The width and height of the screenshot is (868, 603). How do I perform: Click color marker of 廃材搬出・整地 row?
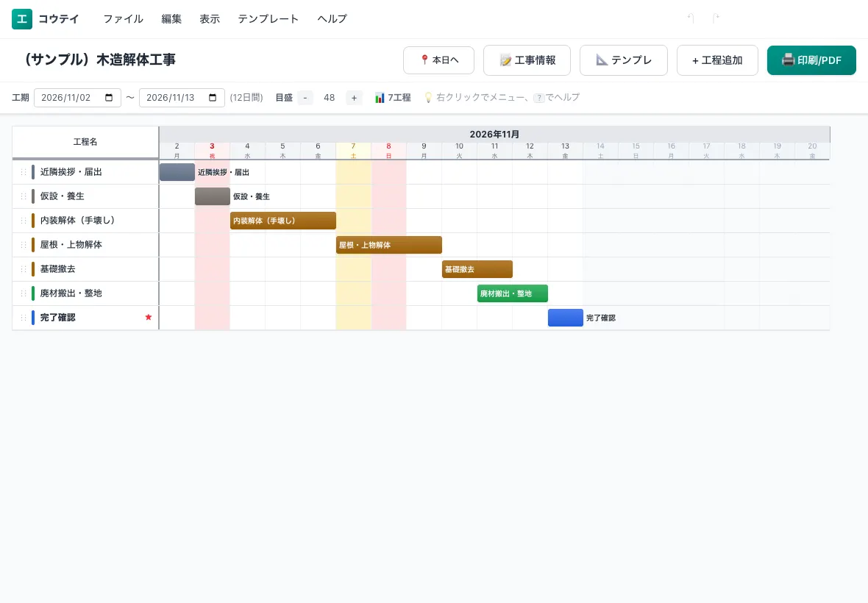(x=33, y=293)
